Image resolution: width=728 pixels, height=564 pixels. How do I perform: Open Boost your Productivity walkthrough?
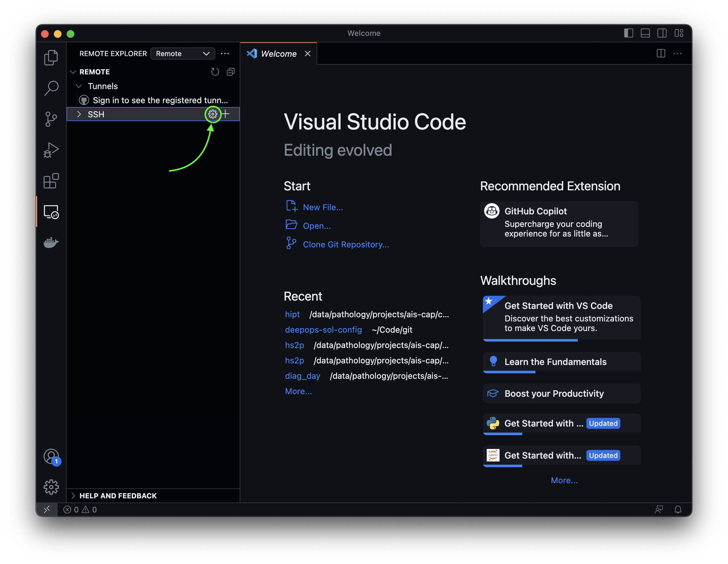[x=562, y=393]
